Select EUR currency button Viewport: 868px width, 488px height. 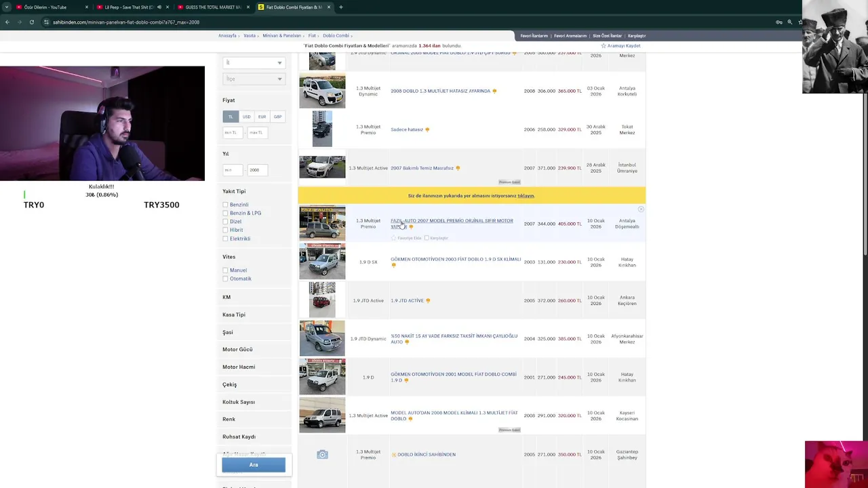tap(262, 117)
